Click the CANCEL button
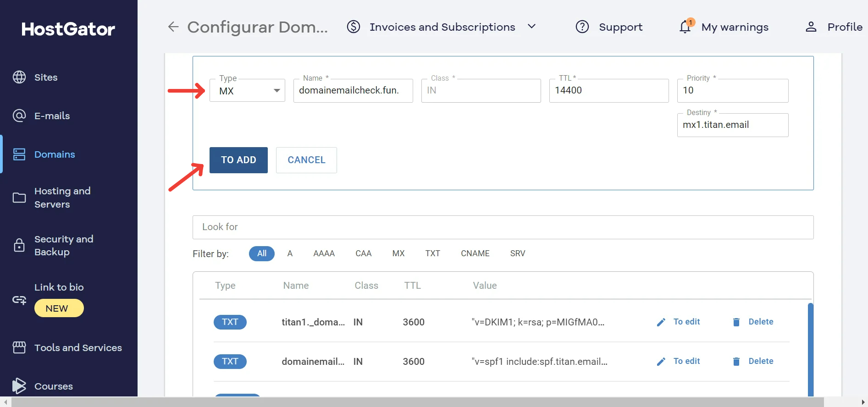 point(306,160)
